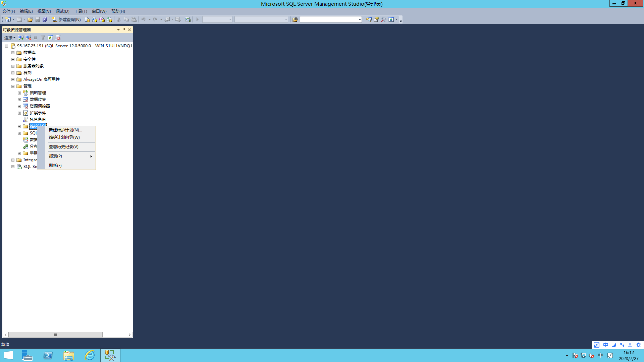Click the Disconnect server icon
The image size is (644, 362).
tap(29, 38)
